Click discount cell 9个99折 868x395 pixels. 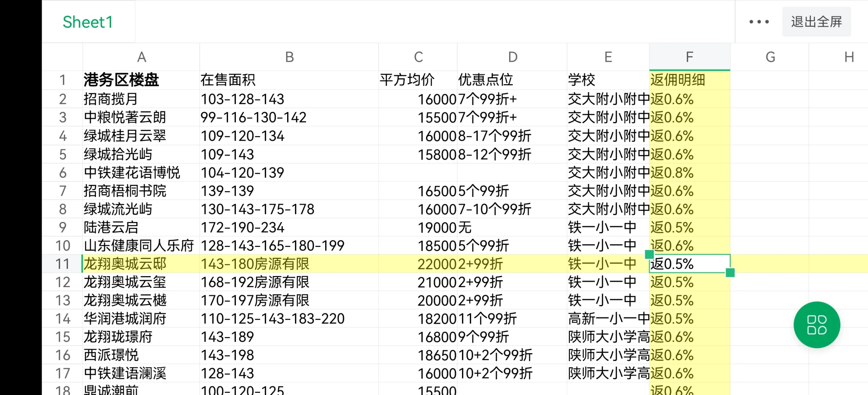click(x=512, y=337)
